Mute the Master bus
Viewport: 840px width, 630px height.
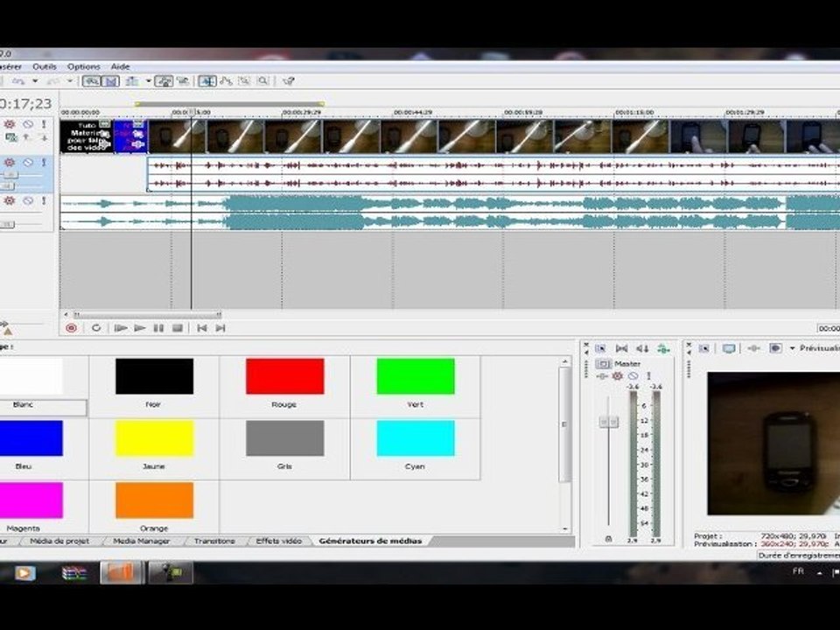[633, 376]
